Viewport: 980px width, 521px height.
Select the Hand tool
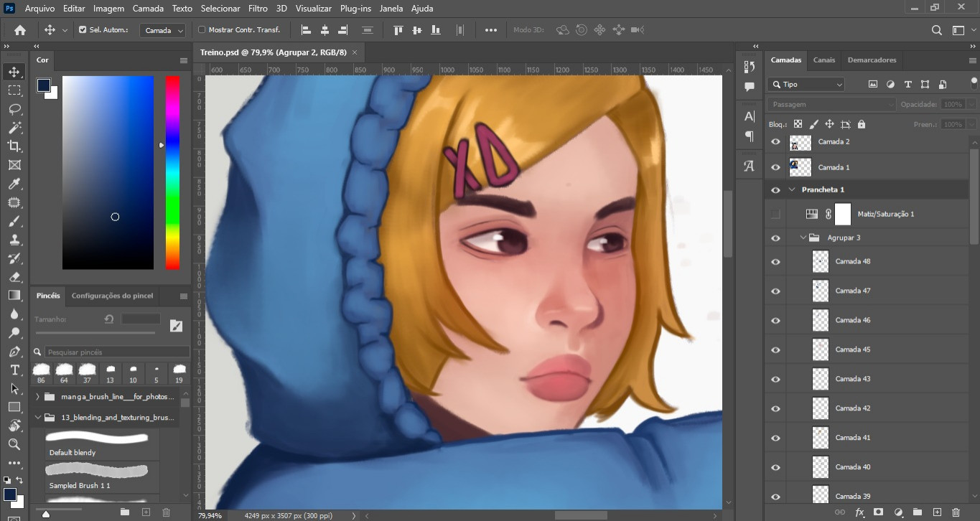click(14, 426)
